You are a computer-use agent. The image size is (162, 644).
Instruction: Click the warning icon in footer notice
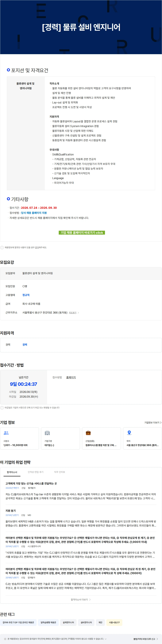click(x=5, y=639)
